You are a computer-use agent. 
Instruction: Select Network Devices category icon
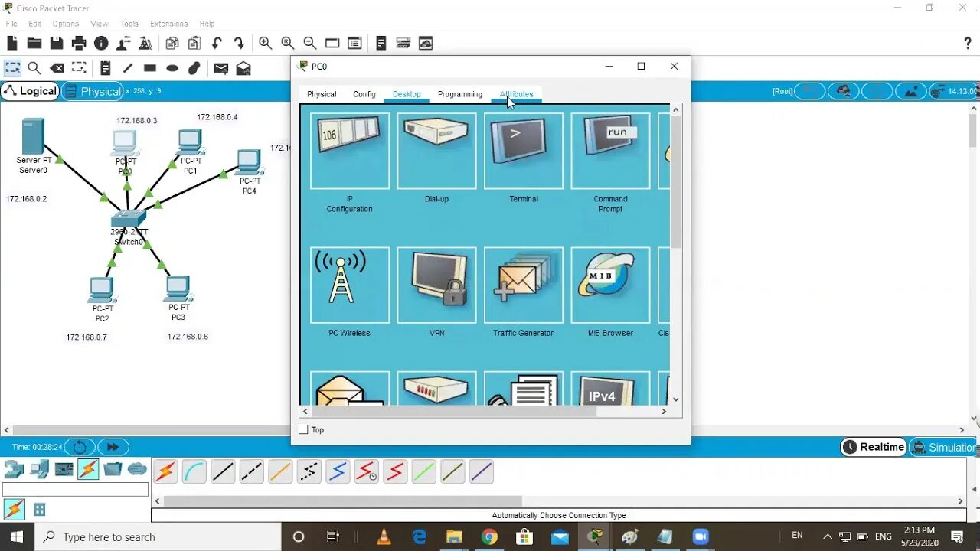14,469
